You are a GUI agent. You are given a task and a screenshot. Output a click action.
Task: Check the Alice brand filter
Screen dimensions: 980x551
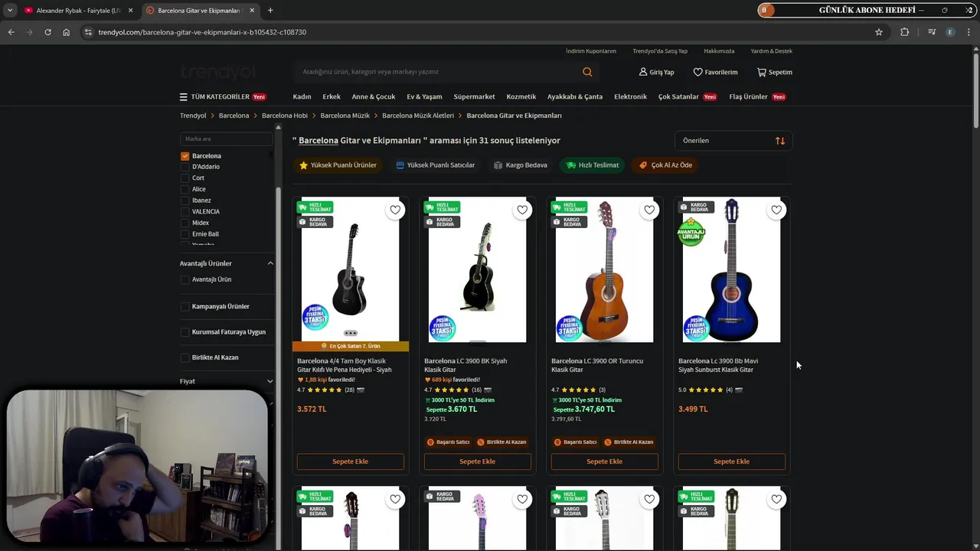185,189
